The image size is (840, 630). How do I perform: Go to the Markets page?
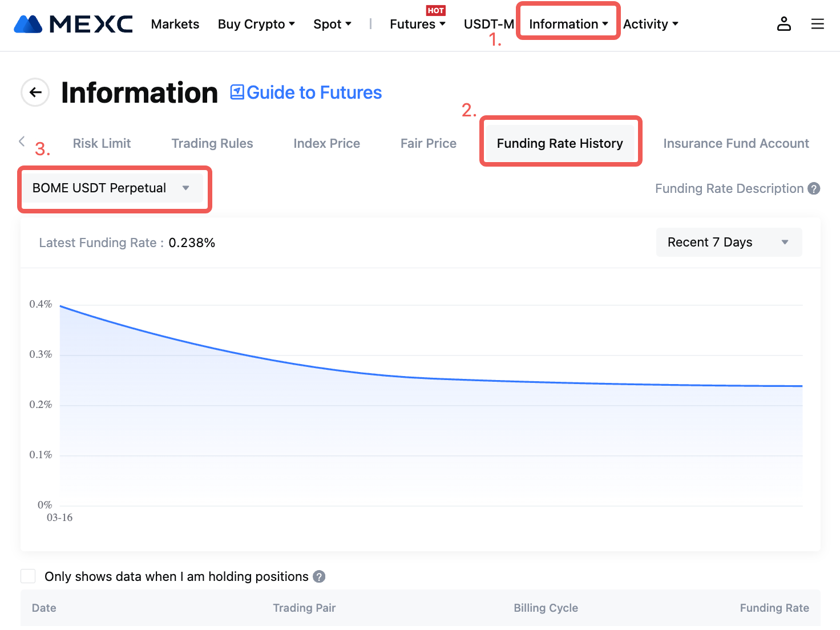175,24
